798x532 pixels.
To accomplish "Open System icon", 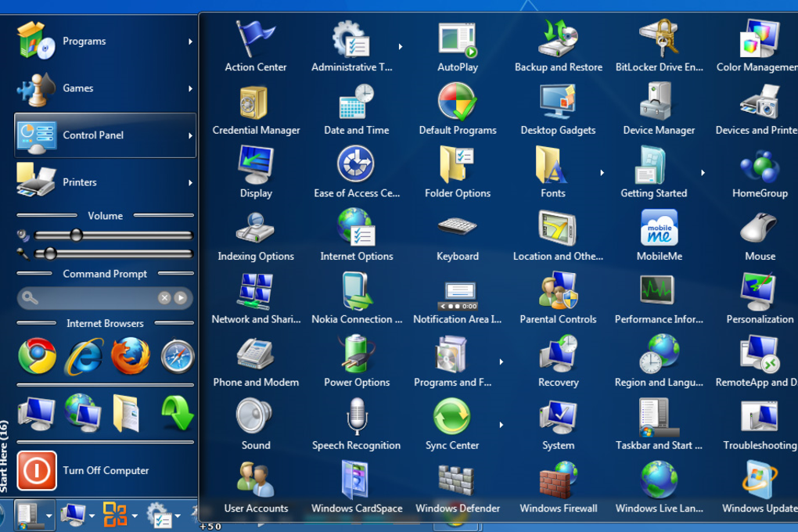I will tap(558, 417).
